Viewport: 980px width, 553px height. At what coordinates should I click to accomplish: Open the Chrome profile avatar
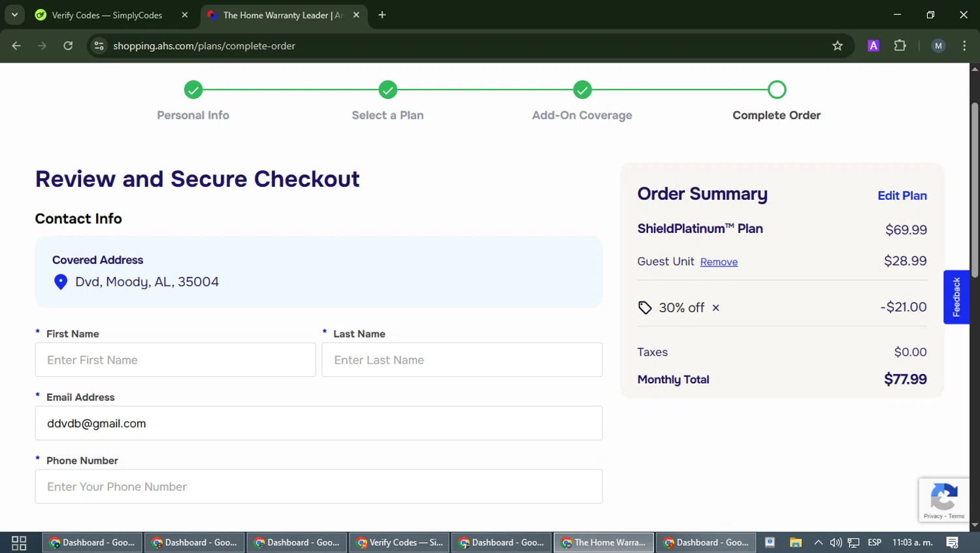[938, 46]
